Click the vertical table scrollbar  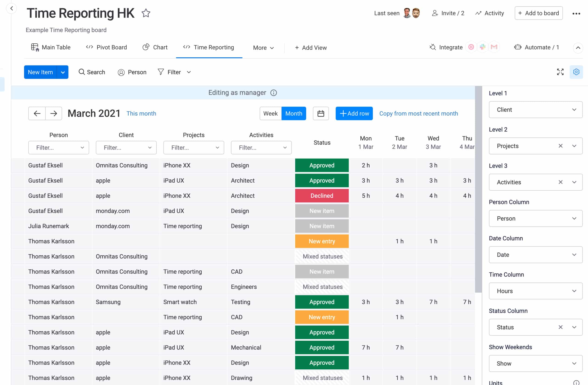pos(478,189)
